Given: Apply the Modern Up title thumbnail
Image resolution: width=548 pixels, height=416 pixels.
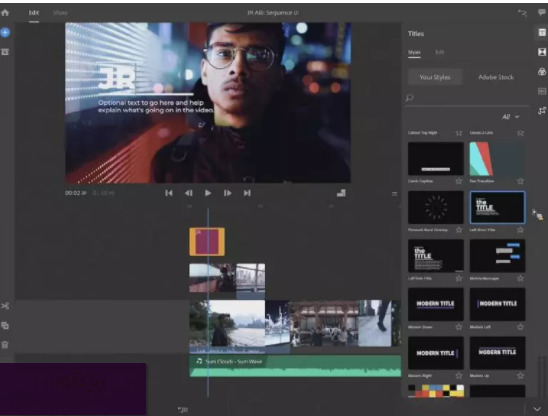Looking at the screenshot, I should click(x=497, y=353).
